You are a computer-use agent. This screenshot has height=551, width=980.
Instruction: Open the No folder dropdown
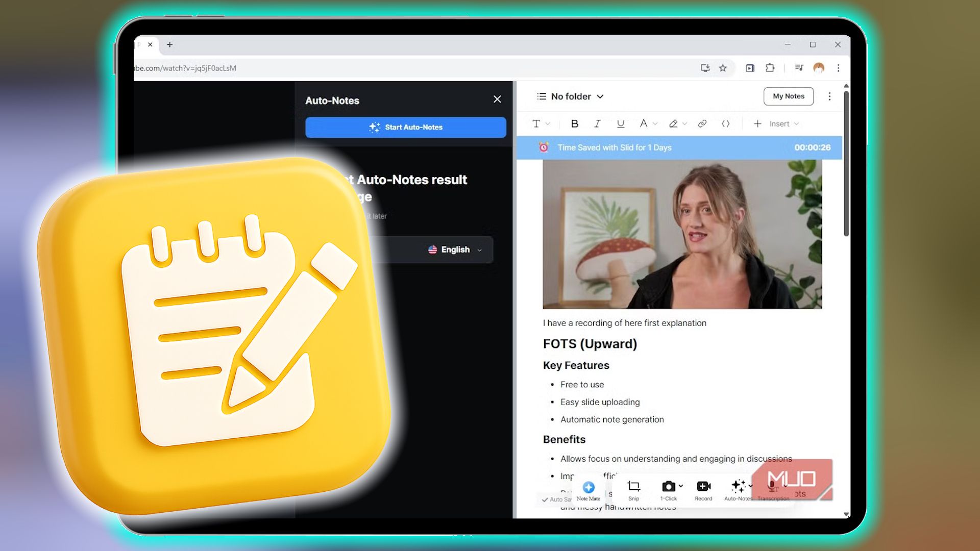[x=570, y=96]
